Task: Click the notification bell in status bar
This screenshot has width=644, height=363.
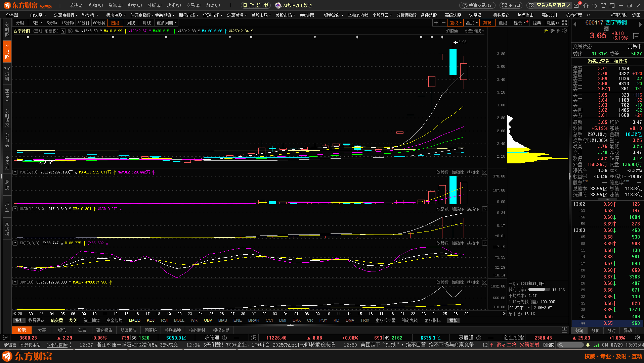Action: click(x=588, y=345)
